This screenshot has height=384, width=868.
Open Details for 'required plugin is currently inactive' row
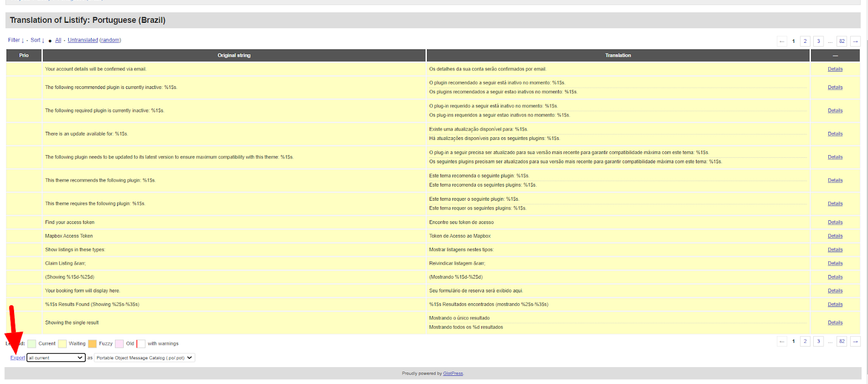click(835, 111)
